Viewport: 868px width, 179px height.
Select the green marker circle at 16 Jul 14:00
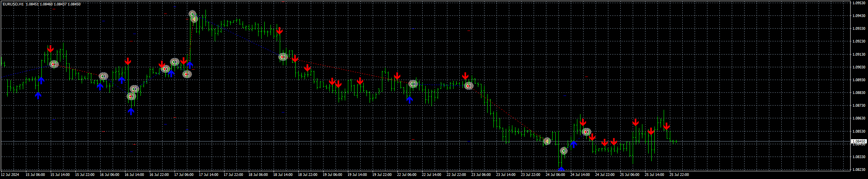pyautogui.click(x=134, y=89)
